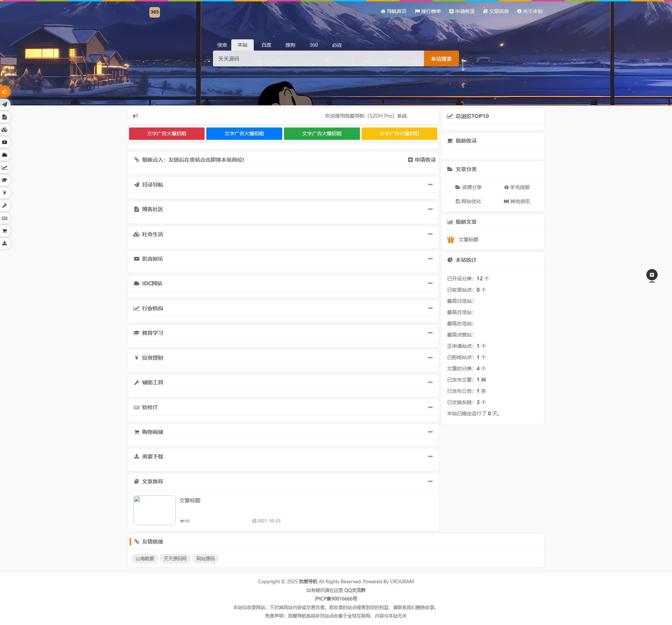Click the download 资源下载 sidebar icon
The height and width of the screenshot is (625, 672).
(x=5, y=243)
